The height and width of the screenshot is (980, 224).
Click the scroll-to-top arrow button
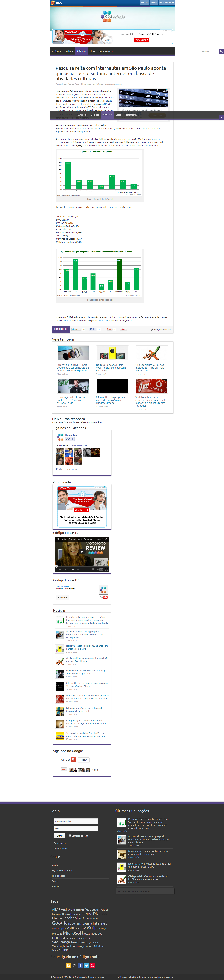[x=221, y=118]
